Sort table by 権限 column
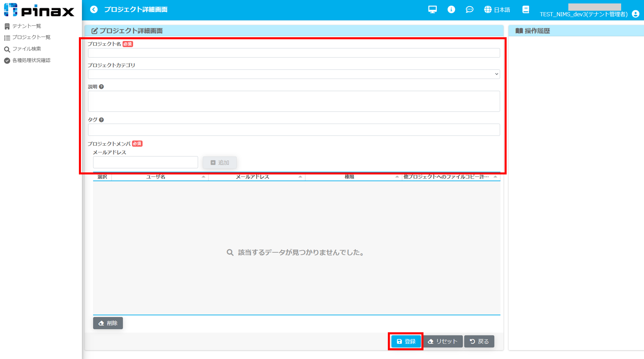Screen dimensions: 644x359 point(397,177)
